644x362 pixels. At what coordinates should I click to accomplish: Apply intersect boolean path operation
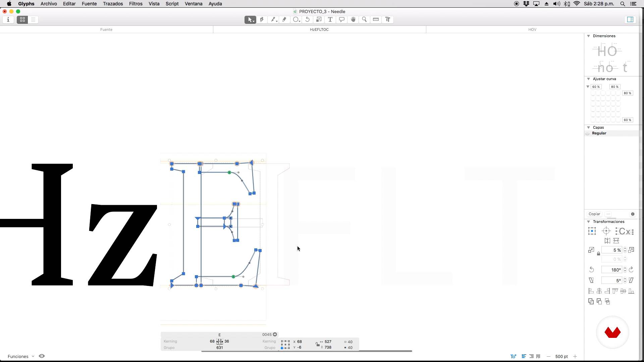tap(607, 301)
